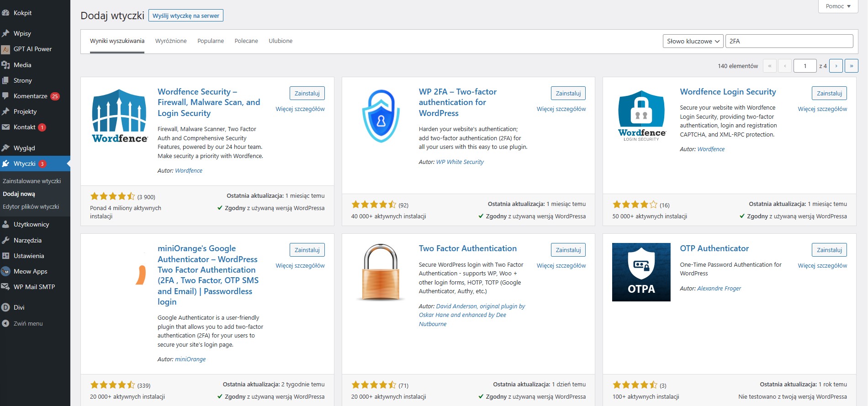Click the Wygląd brush icon
868x406 pixels.
coord(5,148)
